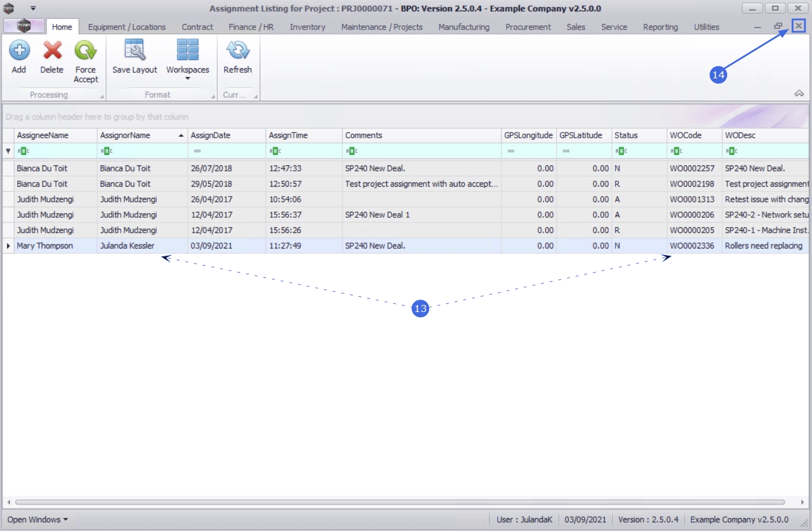Viewport: 812px width, 531px height.
Task: Click the 'Test project assignment with auto accept' comment
Action: click(x=422, y=184)
